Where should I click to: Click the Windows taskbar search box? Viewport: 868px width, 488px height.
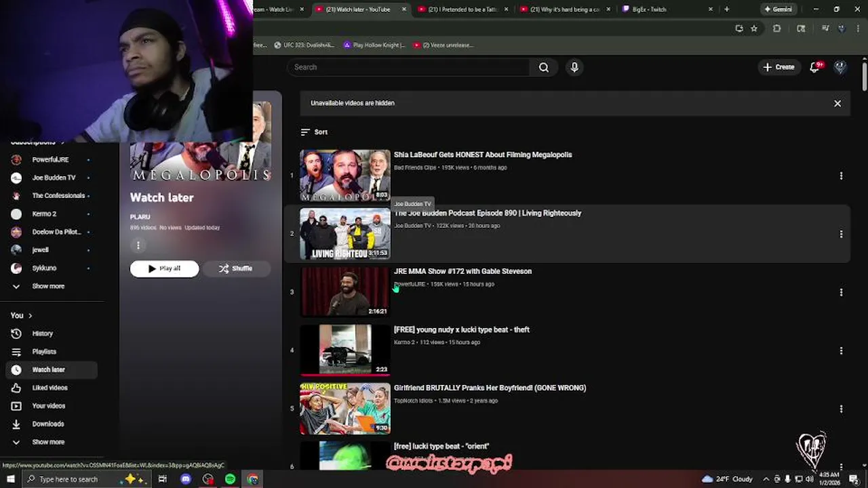87,479
